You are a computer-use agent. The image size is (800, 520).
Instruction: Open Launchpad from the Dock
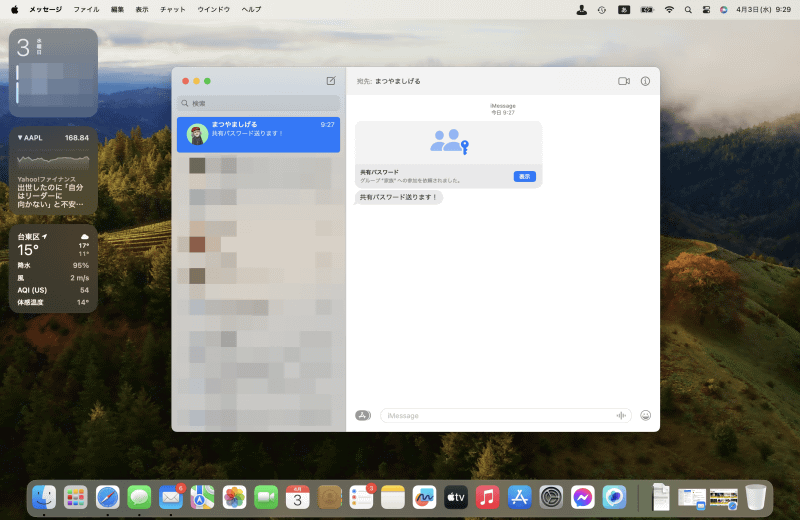[x=76, y=497]
